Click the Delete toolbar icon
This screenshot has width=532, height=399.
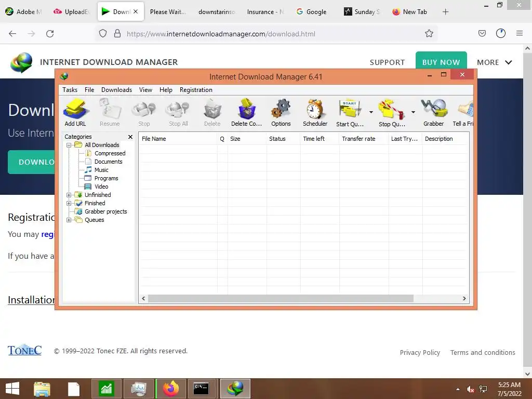212,112
